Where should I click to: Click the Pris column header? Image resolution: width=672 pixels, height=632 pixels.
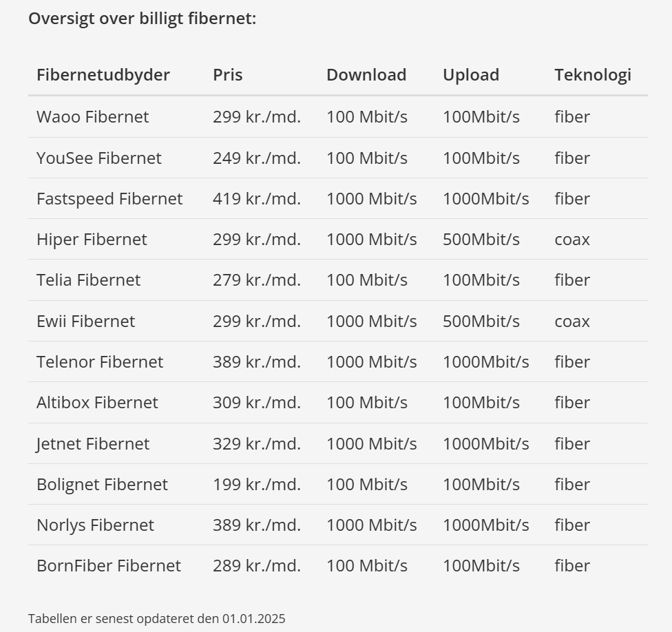pos(228,75)
